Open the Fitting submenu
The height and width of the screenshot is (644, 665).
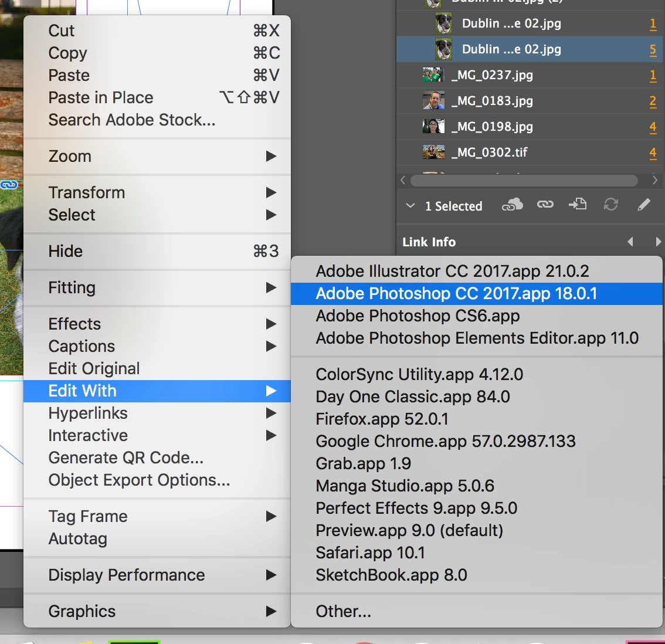157,287
